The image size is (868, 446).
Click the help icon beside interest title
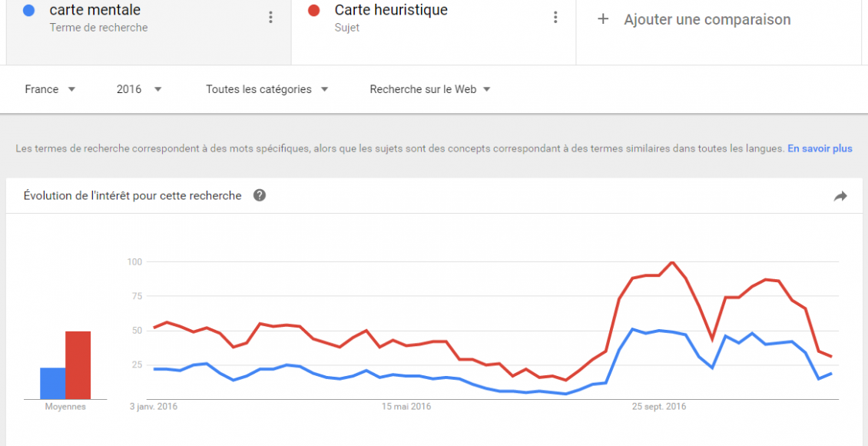pyautogui.click(x=260, y=195)
